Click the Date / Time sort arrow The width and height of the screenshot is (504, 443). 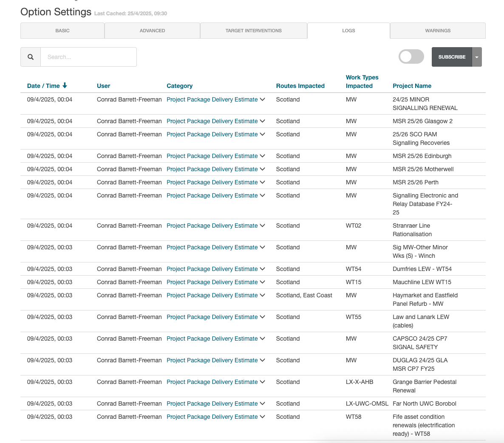pyautogui.click(x=65, y=85)
